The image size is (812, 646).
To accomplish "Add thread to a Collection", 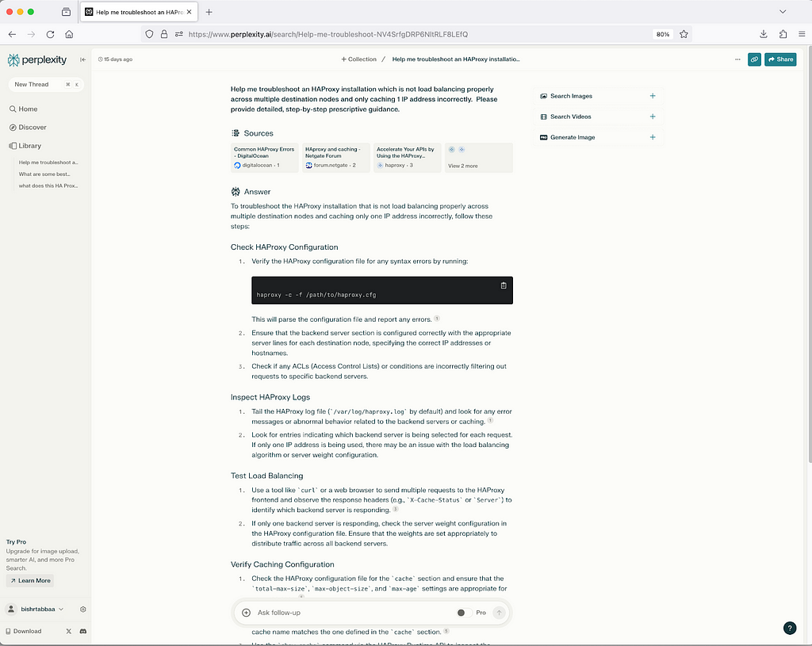I will tap(358, 59).
